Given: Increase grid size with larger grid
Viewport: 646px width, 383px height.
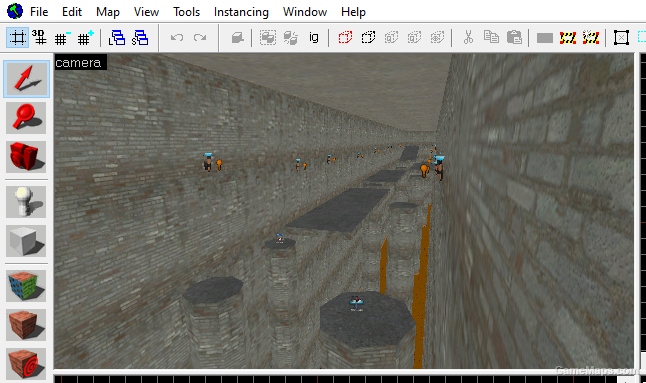Looking at the screenshot, I should click(x=85, y=38).
